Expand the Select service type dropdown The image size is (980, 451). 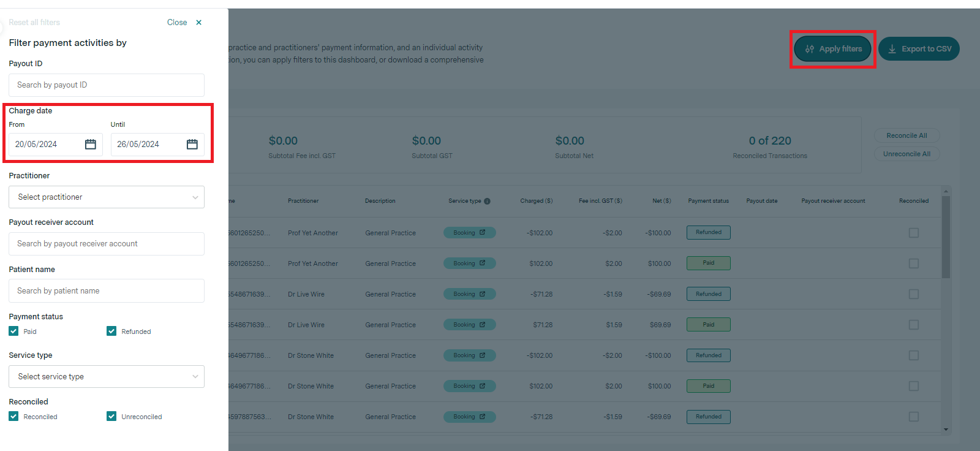(107, 377)
